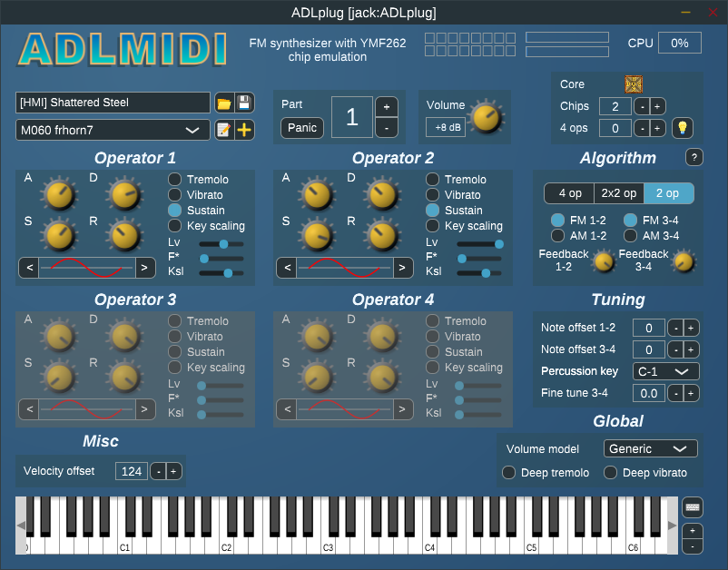
Task: Increase Note offset 3-4 value
Action: [691, 350]
